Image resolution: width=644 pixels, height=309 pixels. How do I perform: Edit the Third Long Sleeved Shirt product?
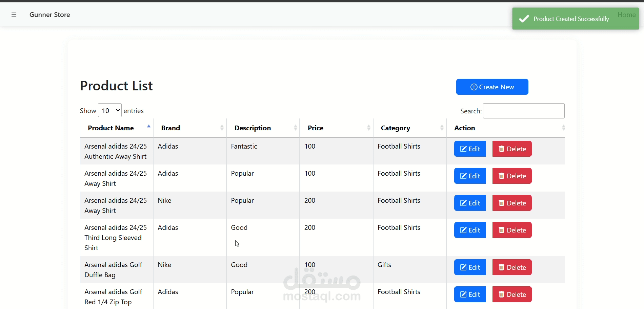tap(470, 230)
